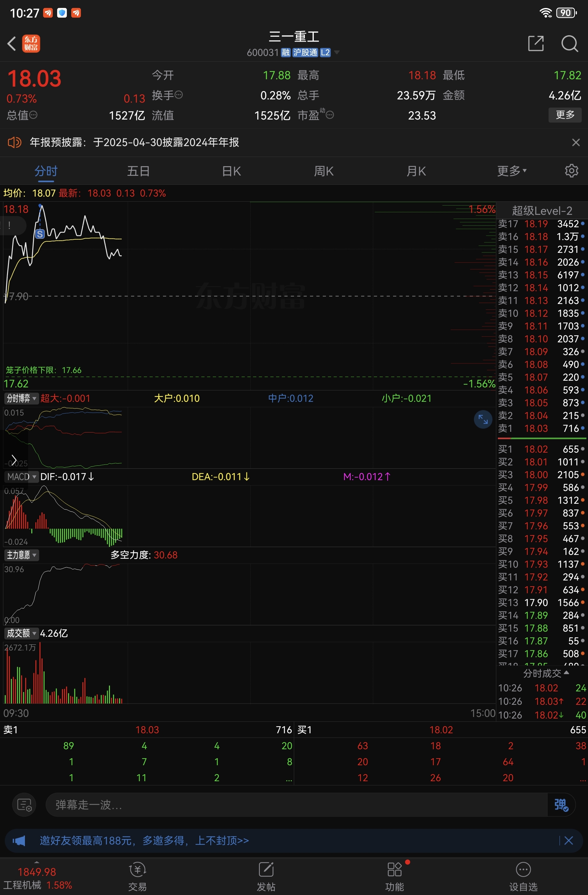Viewport: 588px width, 895px height.
Task: Tap the 设自选 watchlist icon
Action: tap(523, 877)
